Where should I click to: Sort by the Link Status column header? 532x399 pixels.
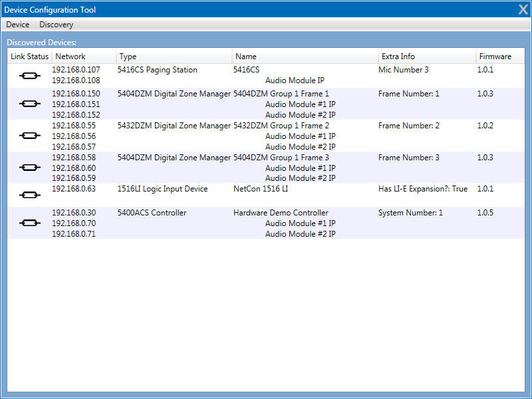29,57
